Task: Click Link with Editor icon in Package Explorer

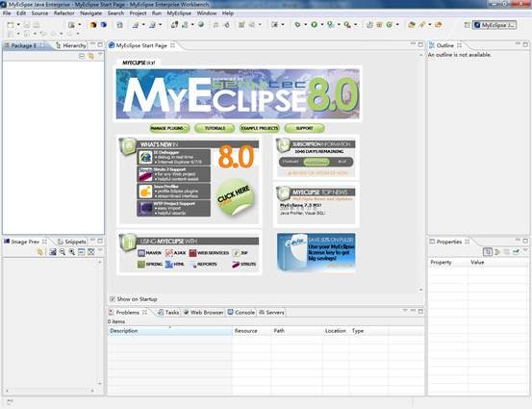Action: [91, 56]
